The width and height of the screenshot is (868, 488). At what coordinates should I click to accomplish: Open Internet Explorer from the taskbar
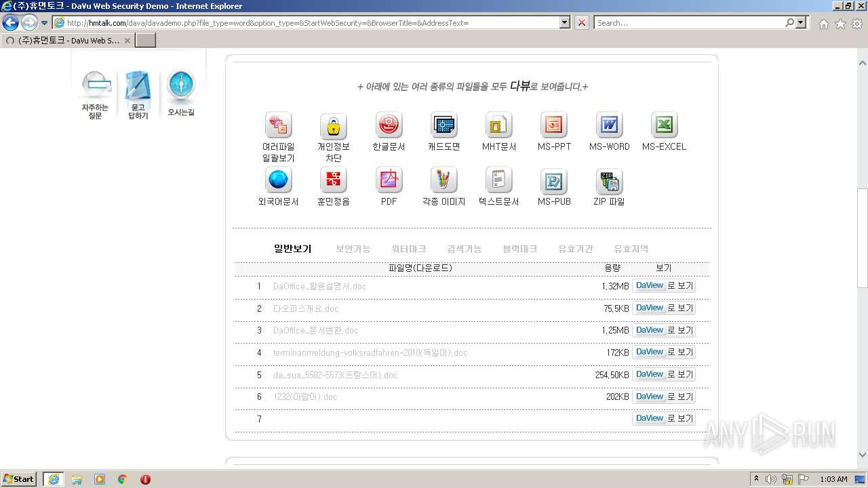pyautogui.click(x=54, y=479)
